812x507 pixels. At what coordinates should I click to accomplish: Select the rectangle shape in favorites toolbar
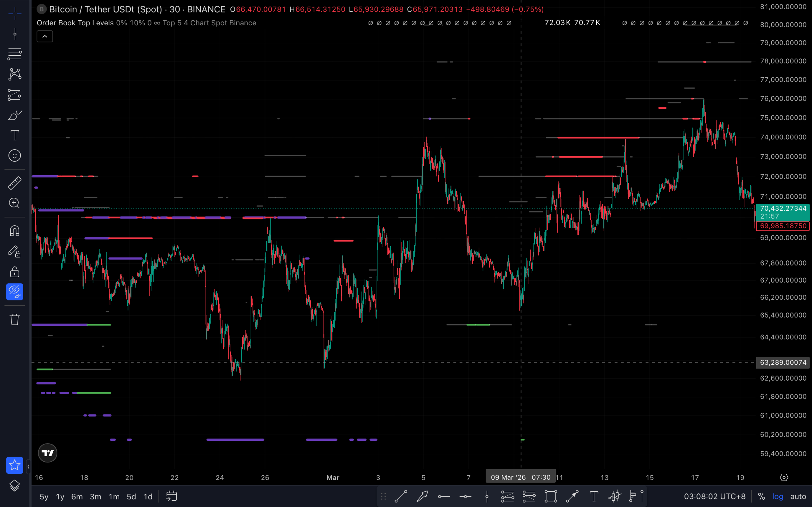(x=551, y=496)
